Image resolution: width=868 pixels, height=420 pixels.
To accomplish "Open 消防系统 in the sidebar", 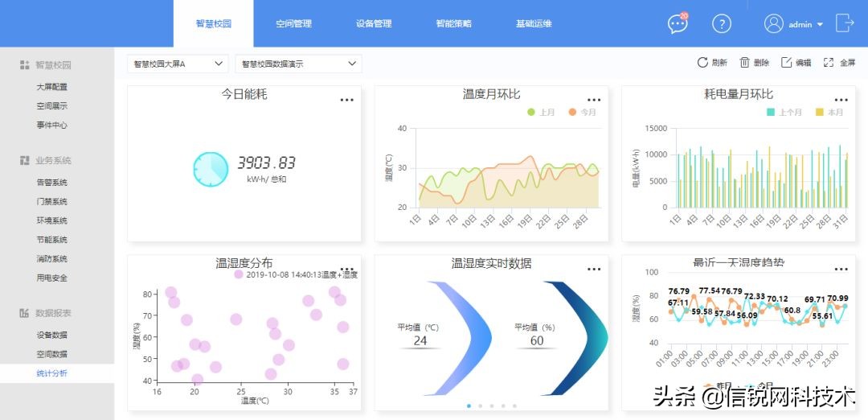I will [52, 259].
